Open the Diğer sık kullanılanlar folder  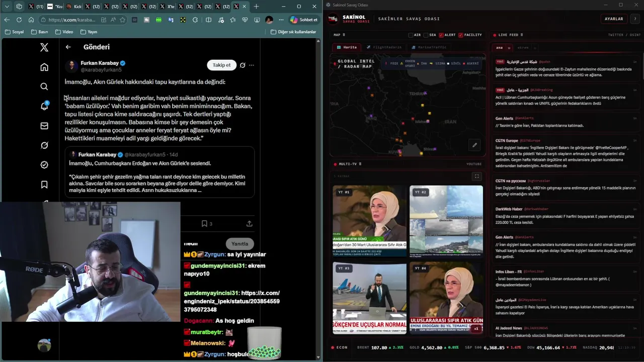[293, 32]
